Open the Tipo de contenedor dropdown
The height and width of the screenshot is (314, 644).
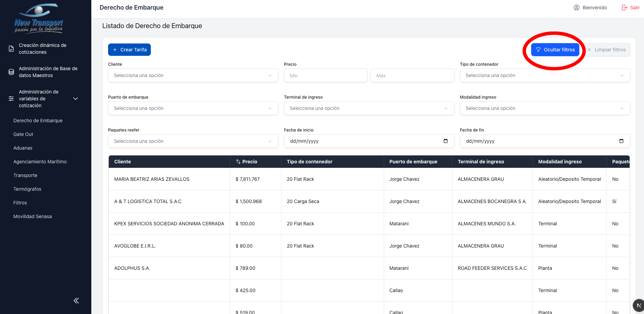(544, 75)
